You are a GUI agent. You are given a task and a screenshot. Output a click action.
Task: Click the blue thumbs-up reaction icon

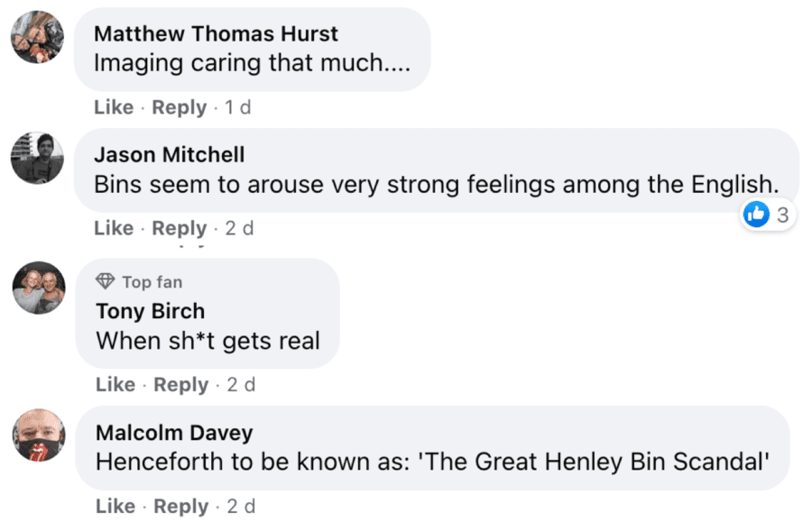click(x=757, y=215)
